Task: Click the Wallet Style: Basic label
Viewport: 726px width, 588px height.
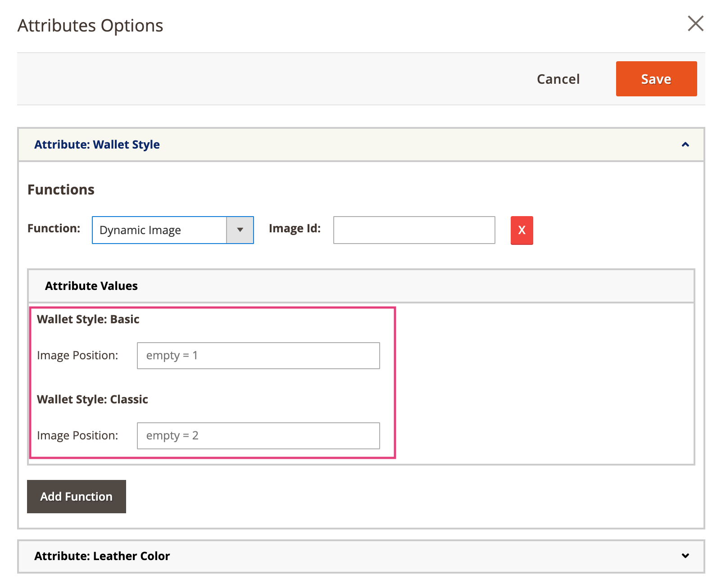Action: point(88,319)
